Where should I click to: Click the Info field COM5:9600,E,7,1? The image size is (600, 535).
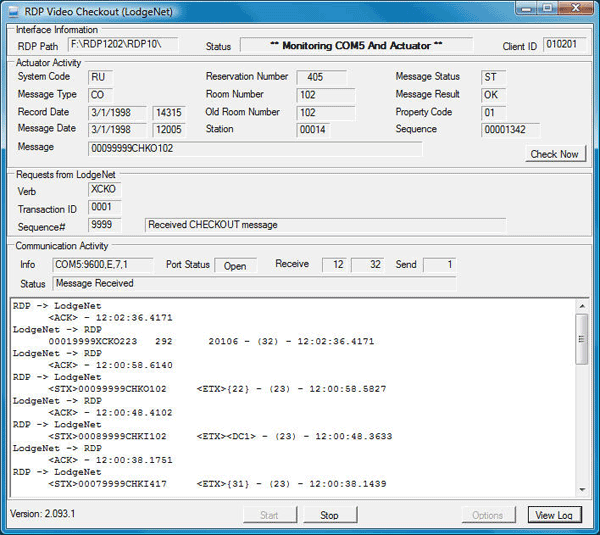[x=103, y=265]
